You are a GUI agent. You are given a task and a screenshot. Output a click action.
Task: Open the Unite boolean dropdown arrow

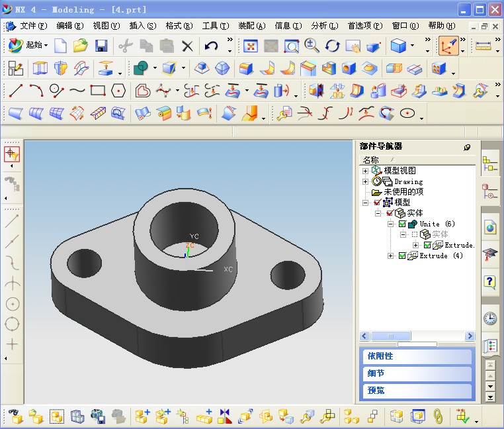[155, 68]
